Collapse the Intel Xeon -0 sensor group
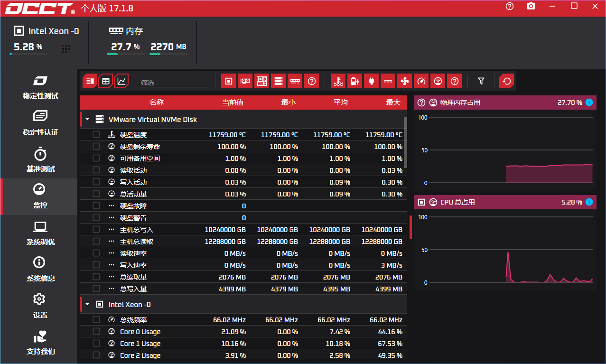The image size is (606, 364). point(87,304)
